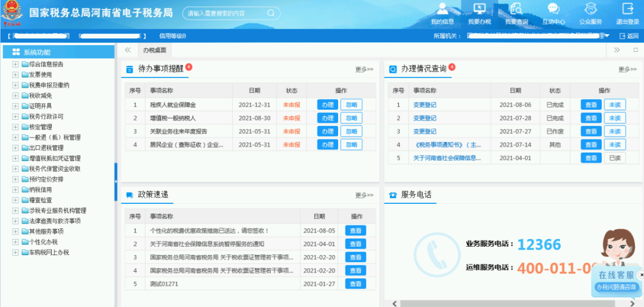The width and height of the screenshot is (644, 307).
Task: Click 居民企业（查账征收）企业 item text
Action: [187, 145]
